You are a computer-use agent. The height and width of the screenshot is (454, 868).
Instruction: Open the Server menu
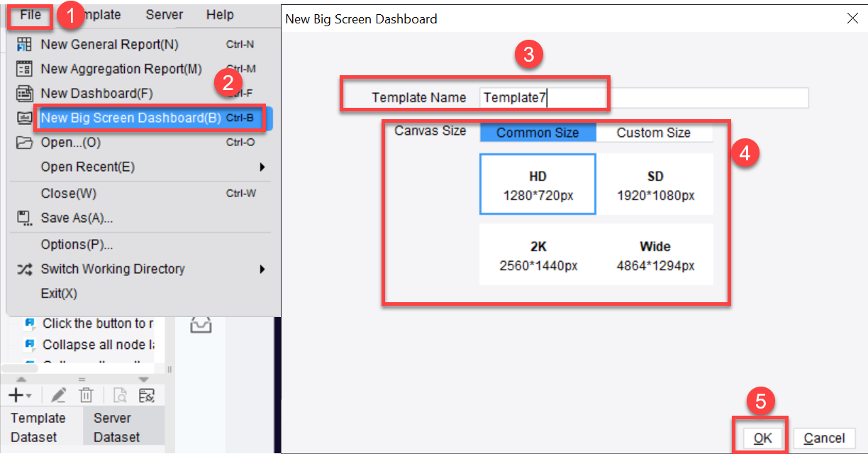(164, 14)
